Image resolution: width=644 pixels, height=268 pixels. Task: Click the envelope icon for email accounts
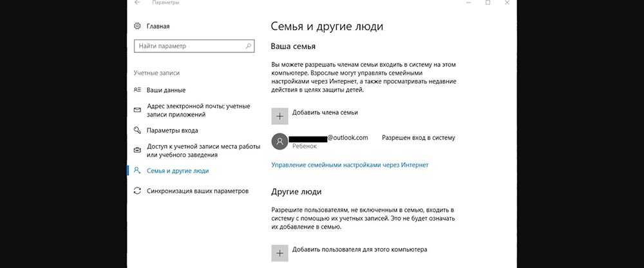coord(137,110)
